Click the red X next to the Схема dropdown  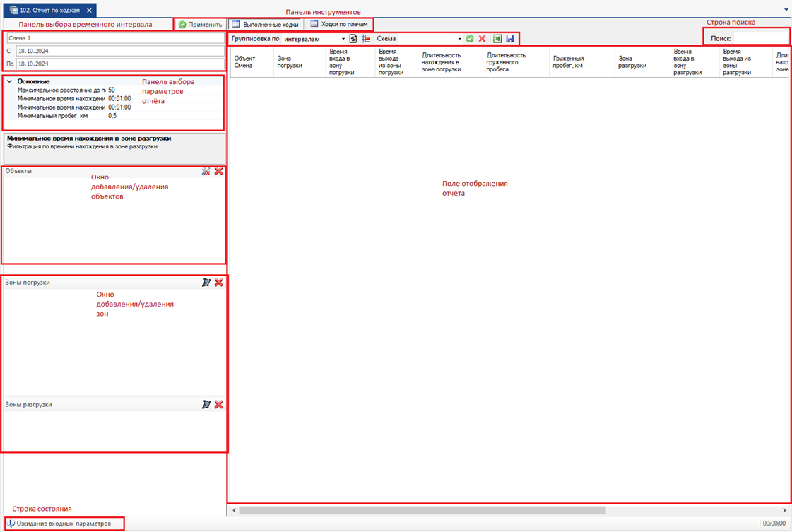(482, 39)
